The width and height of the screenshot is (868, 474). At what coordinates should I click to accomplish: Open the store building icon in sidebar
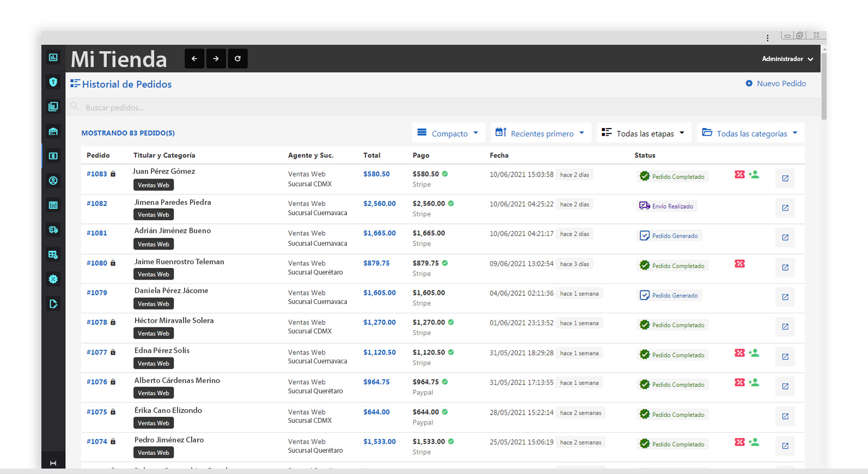click(x=53, y=131)
